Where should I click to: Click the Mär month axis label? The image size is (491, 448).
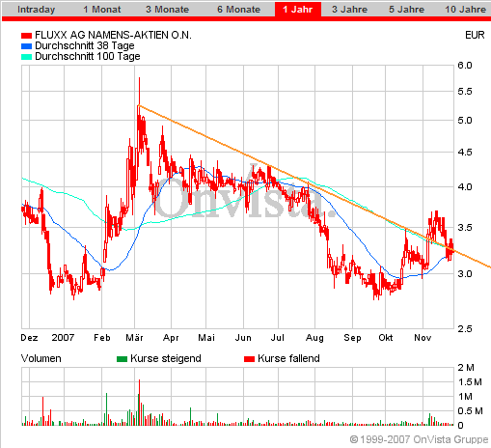click(x=134, y=338)
